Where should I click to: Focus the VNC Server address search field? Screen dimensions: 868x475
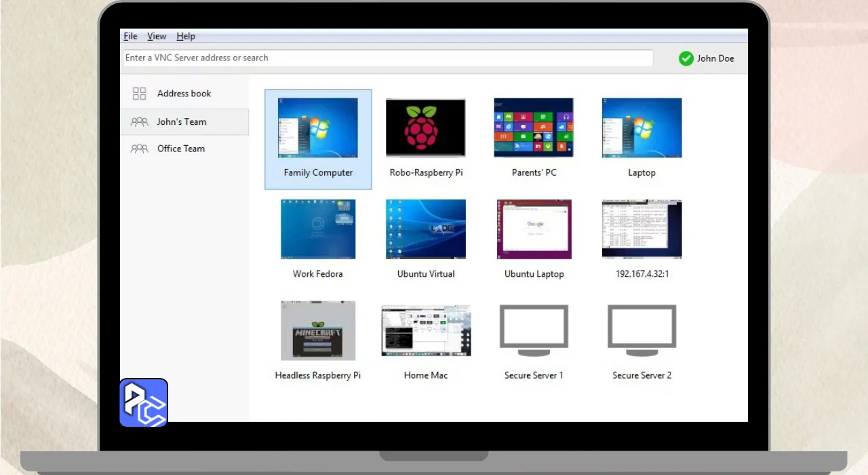[388, 58]
